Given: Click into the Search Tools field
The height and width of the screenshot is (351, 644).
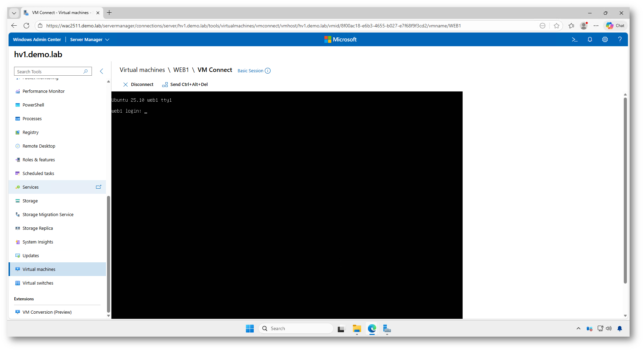Looking at the screenshot, I should [x=48, y=72].
